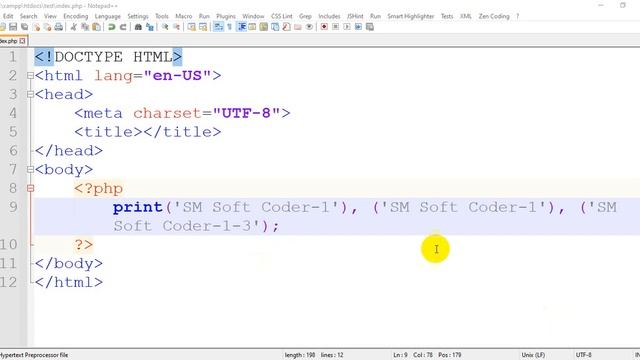Open the Encoding menu
The image size is (640, 360).
coord(76,16)
